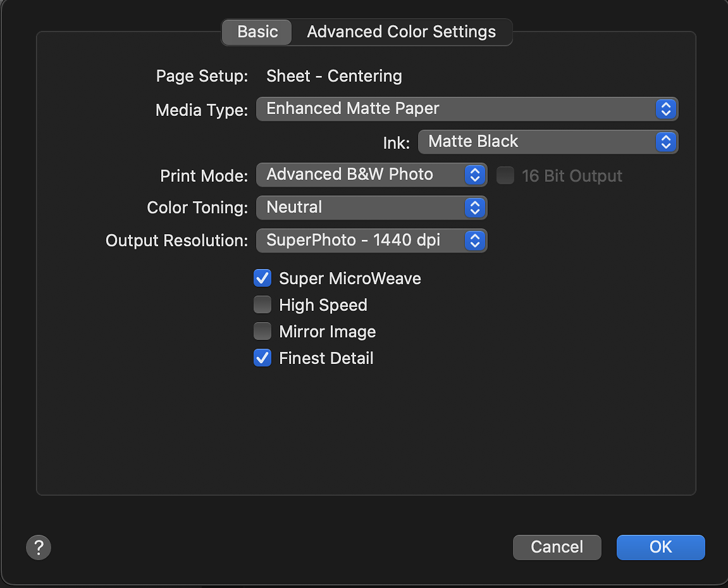Click the help question mark icon
This screenshot has height=588, width=728.
[39, 547]
